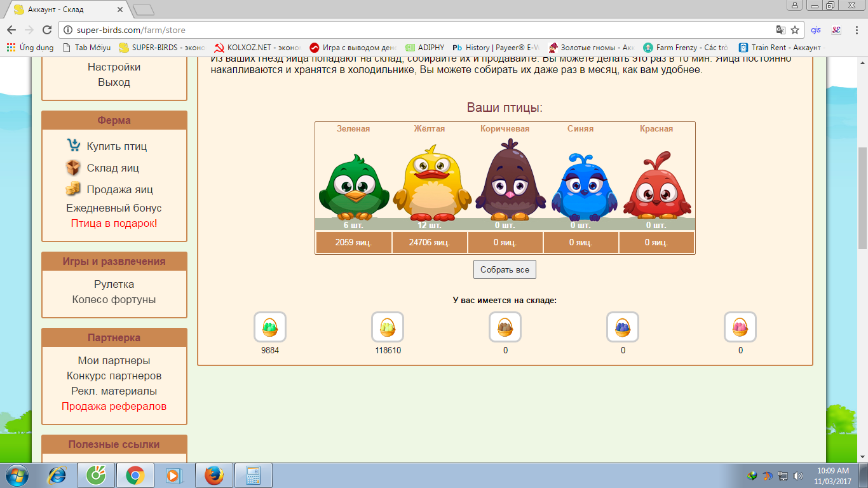
Task: Open the Игра с выводом bookmark
Action: 353,48
